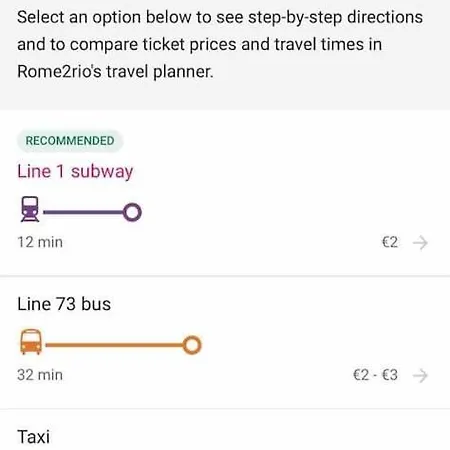Click the divider below the subway option
The width and height of the screenshot is (450, 450).
tap(225, 276)
